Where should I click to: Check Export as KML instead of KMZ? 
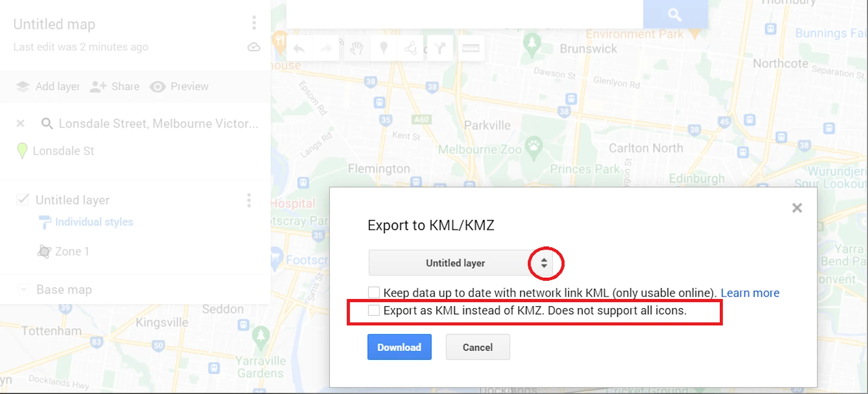(x=374, y=310)
